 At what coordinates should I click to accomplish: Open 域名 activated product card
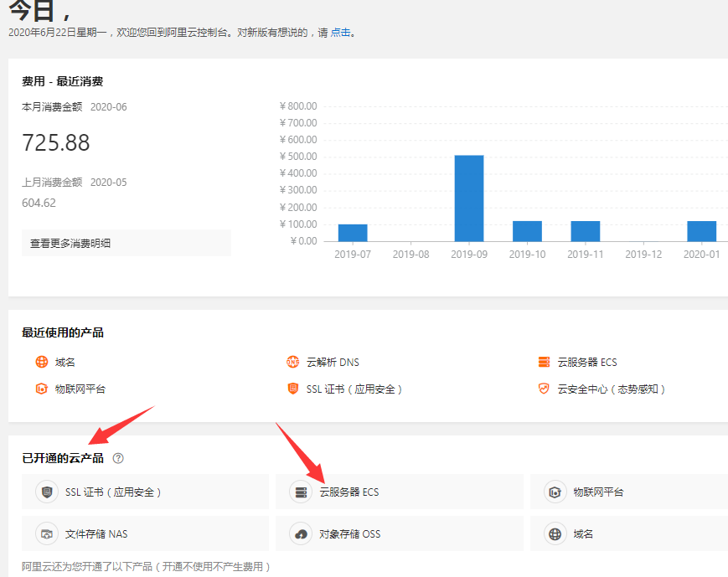tap(629, 533)
